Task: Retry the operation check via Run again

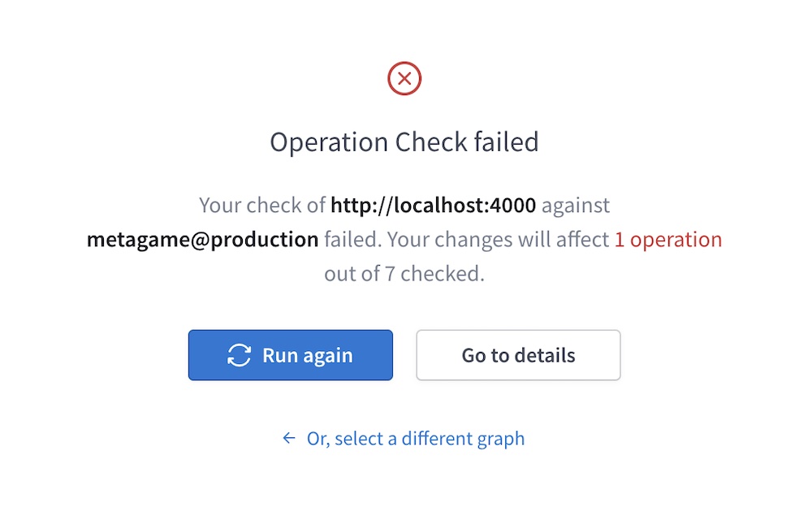Action: pos(290,355)
